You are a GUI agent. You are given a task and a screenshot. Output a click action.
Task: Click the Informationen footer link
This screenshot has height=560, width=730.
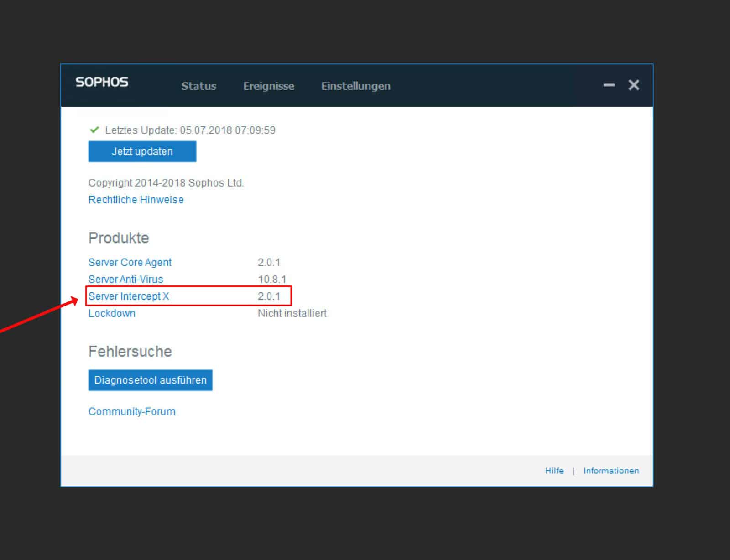coord(611,471)
